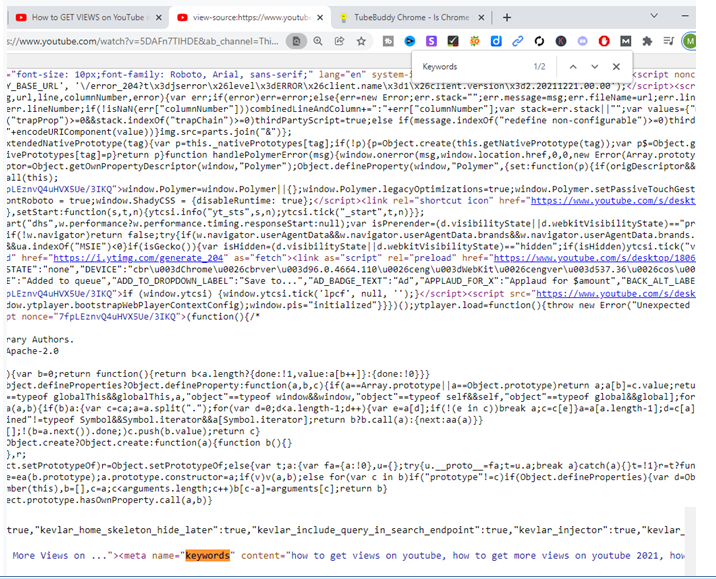Image resolution: width=716 pixels, height=579 pixels.
Task: Click the dark M extension icon
Action: (x=626, y=41)
